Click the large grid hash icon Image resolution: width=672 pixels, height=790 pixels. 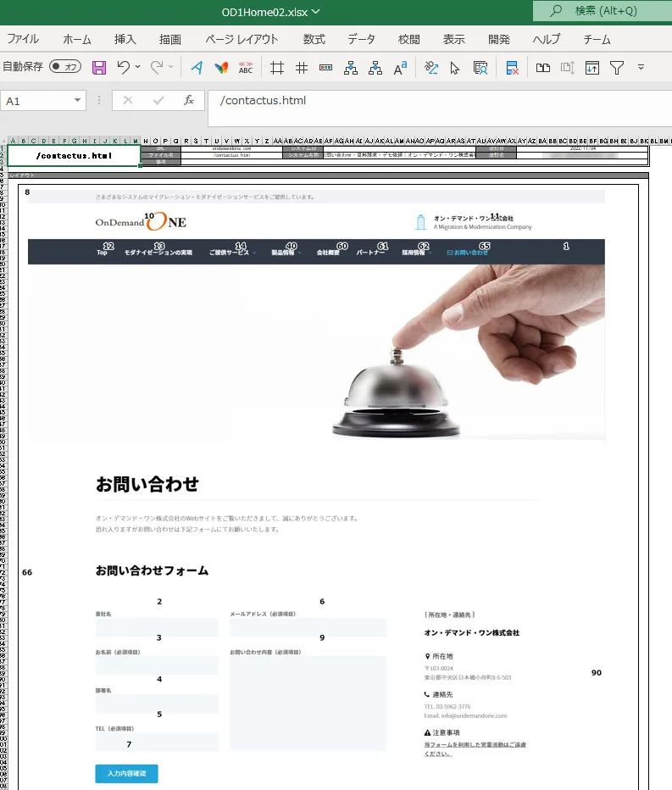pos(277,68)
